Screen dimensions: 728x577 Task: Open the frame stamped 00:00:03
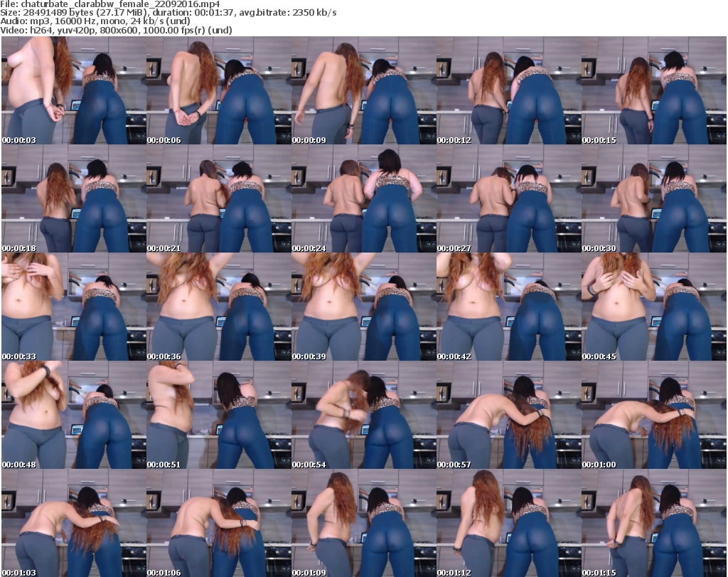click(x=74, y=90)
